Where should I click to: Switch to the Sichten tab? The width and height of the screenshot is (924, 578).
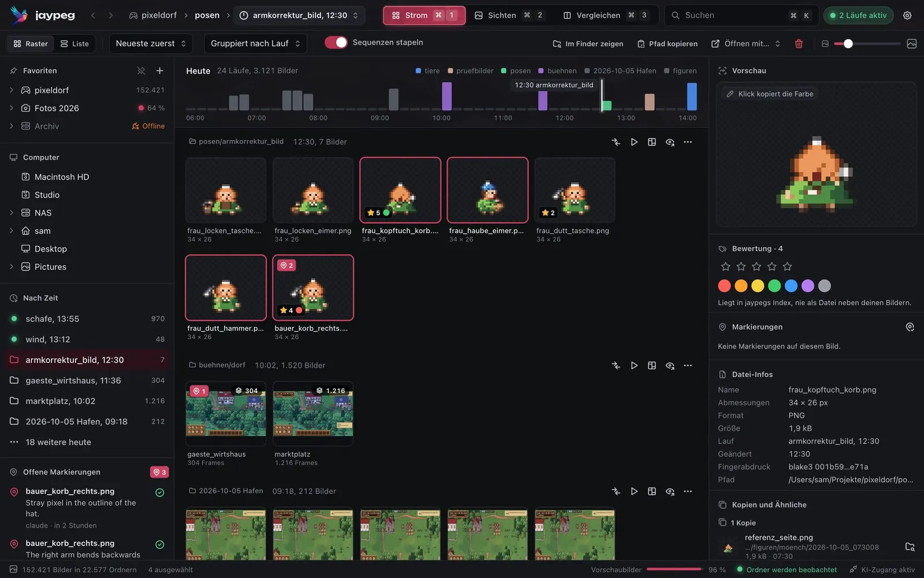coord(509,16)
